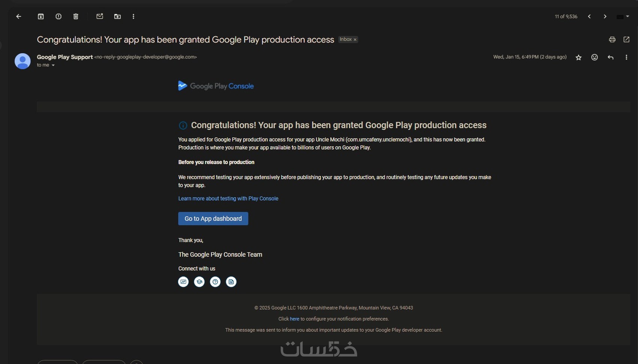Open the Move to folder icon
This screenshot has height=364, width=638.
117,17
